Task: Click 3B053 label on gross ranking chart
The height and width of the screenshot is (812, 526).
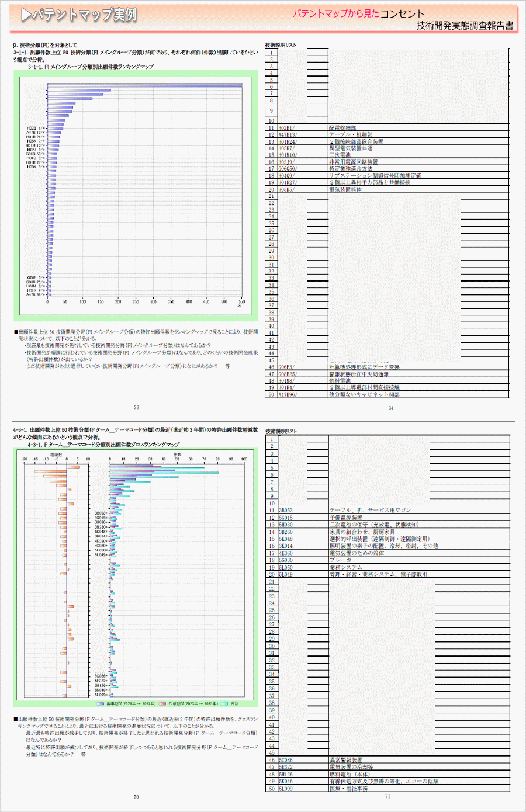Action: tap(101, 513)
